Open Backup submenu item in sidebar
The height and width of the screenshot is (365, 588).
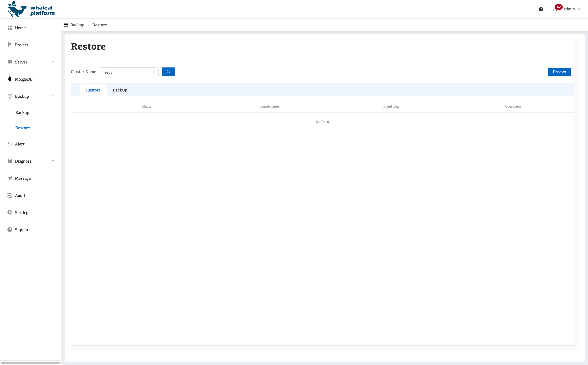pos(22,112)
